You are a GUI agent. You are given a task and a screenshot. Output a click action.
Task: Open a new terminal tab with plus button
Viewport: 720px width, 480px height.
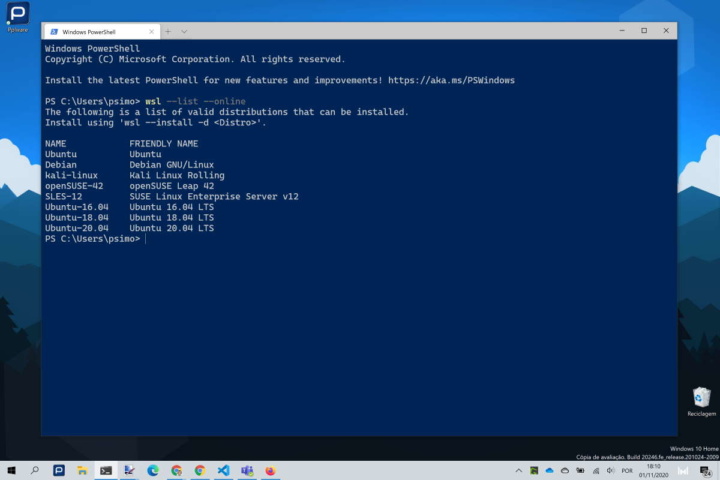[168, 31]
